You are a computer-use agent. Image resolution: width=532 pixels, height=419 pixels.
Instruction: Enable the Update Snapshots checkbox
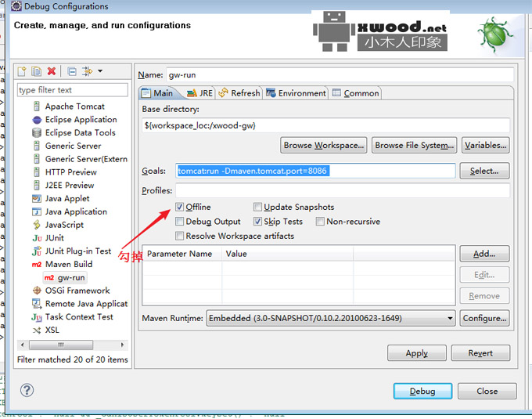coord(257,207)
